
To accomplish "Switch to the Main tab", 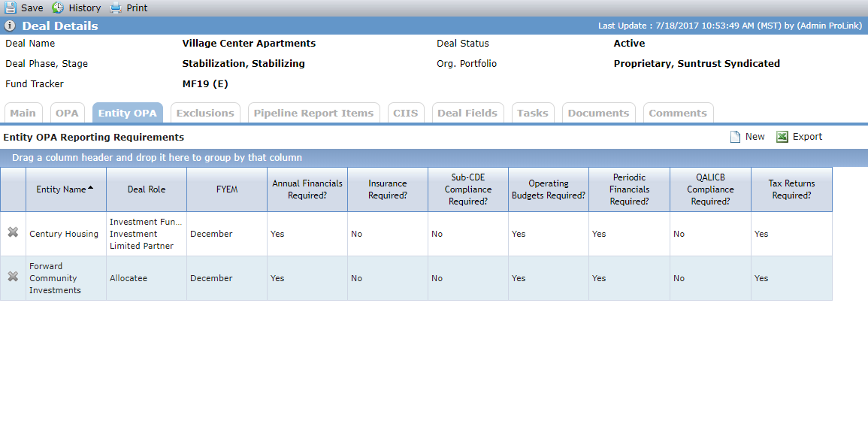I will point(23,113).
